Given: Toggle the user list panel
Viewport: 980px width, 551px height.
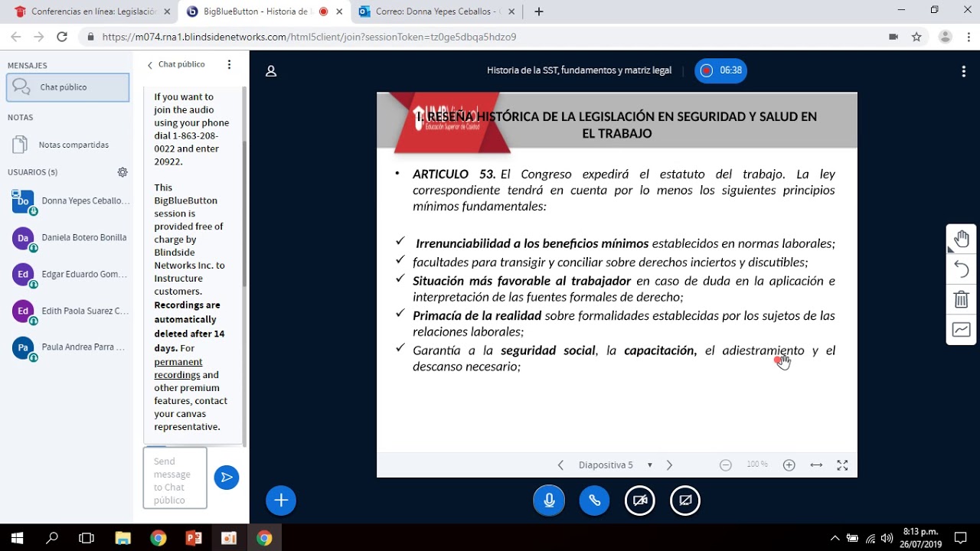Looking at the screenshot, I should tap(271, 71).
